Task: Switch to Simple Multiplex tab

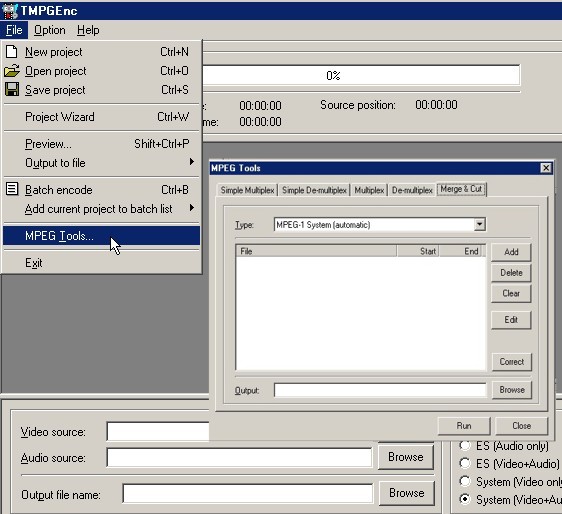Action: click(247, 190)
